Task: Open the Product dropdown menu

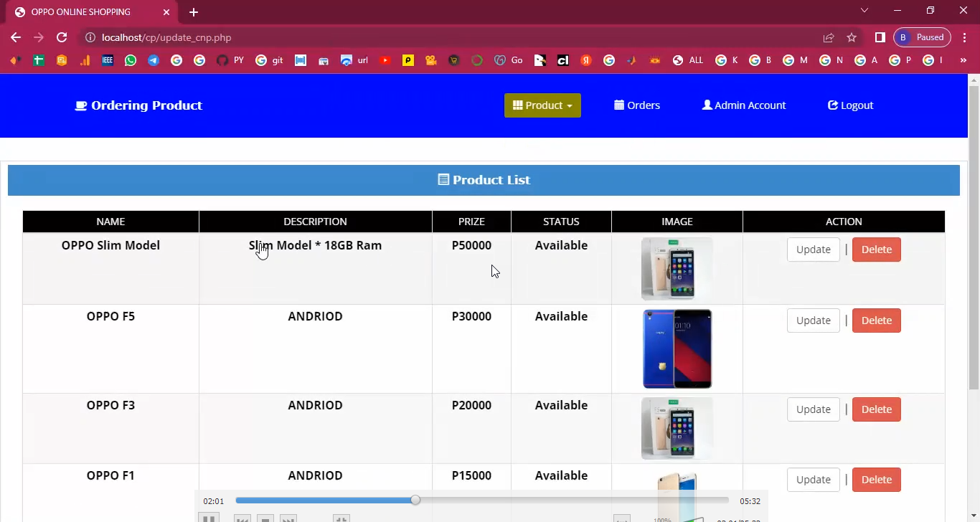Action: (542, 105)
